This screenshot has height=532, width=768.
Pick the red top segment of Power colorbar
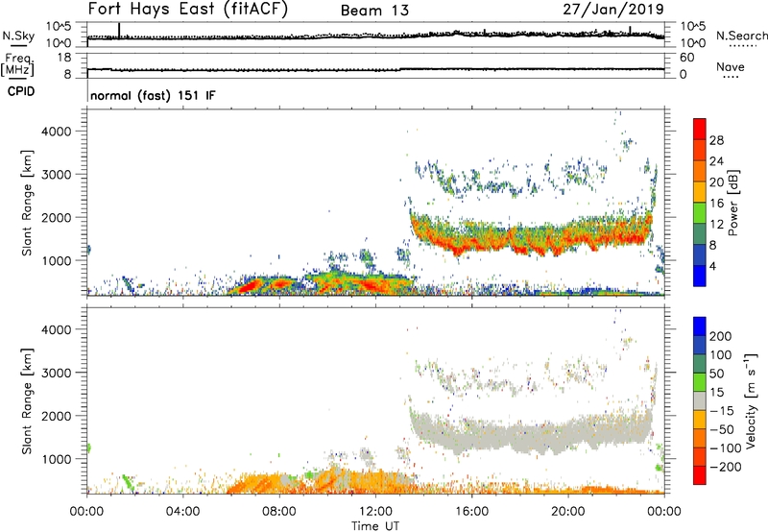700,130
